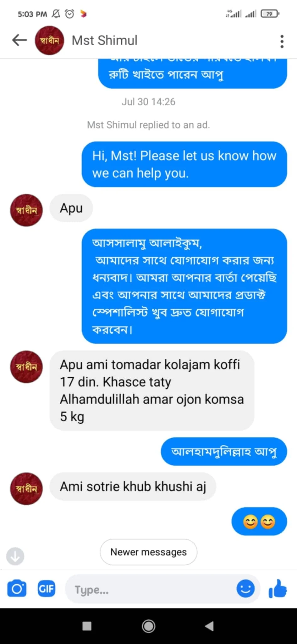Screen dimensions: 297x644
Task: Tap the 'Hi, Mst! Please let us know' message
Action: [x=184, y=164]
